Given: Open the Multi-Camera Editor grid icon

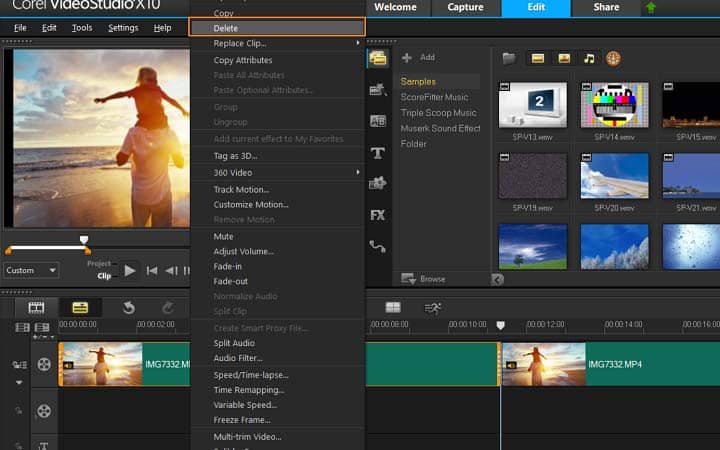Looking at the screenshot, I should (393, 307).
